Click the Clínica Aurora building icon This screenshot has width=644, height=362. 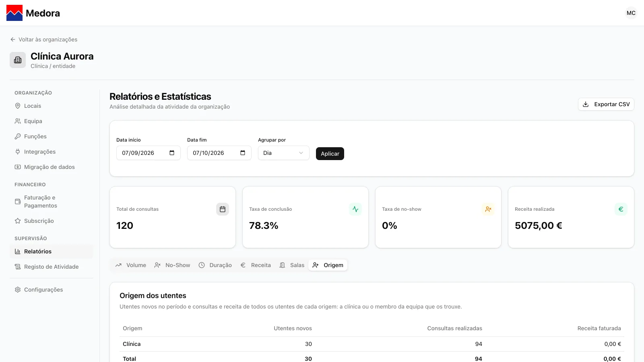(18, 60)
